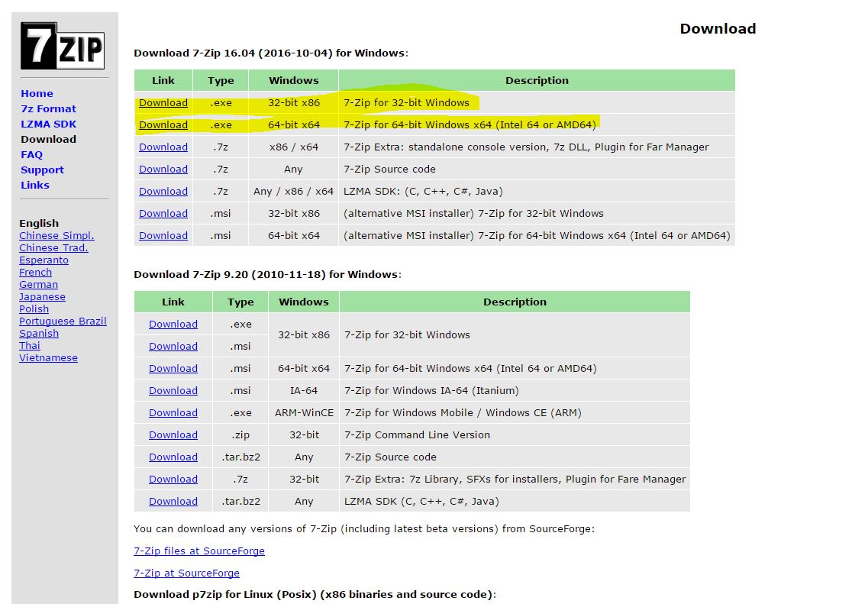Download 9.20 Source code .tar.bz2

coord(173,457)
